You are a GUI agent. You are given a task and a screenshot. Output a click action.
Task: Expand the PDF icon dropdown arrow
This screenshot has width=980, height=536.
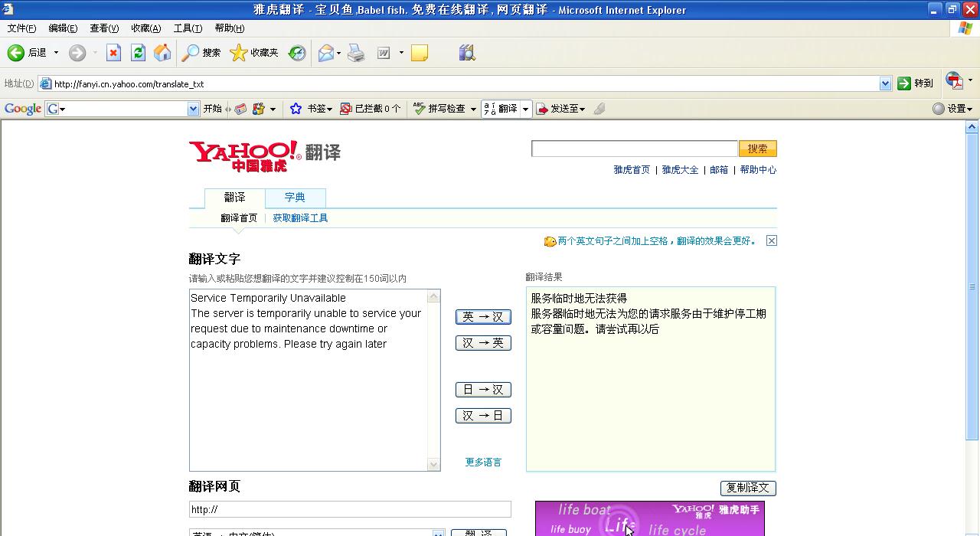pyautogui.click(x=970, y=80)
